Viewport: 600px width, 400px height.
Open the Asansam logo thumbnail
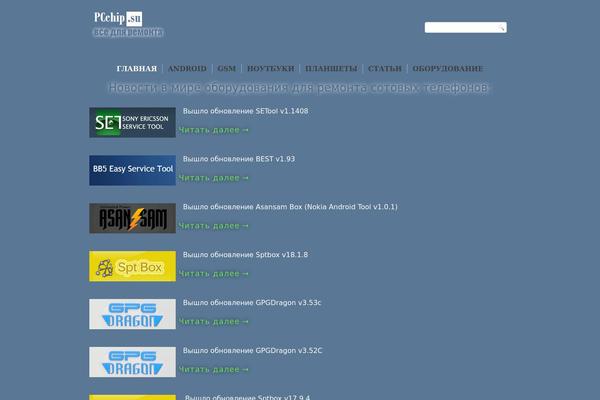(132, 218)
